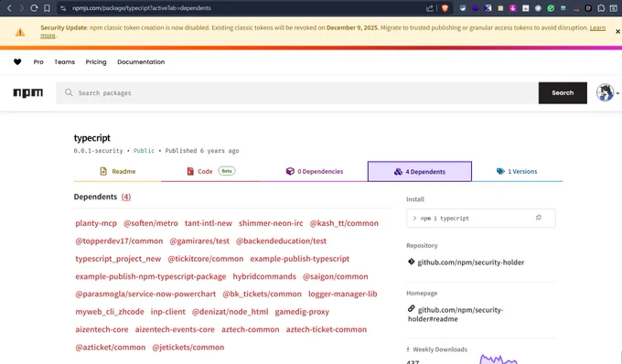Open the Pricing menu item

coord(96,62)
